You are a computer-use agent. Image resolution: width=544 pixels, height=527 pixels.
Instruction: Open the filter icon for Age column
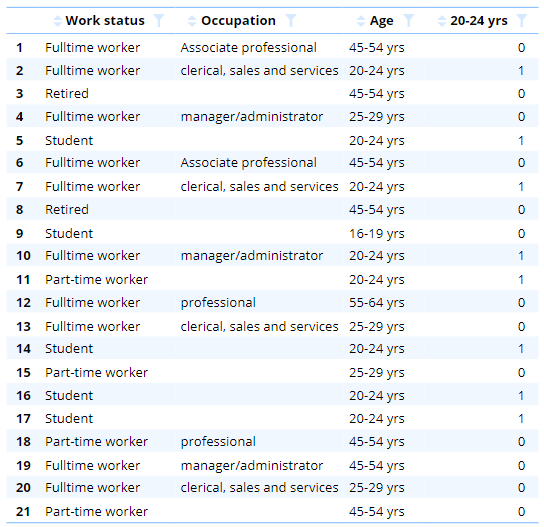click(409, 21)
